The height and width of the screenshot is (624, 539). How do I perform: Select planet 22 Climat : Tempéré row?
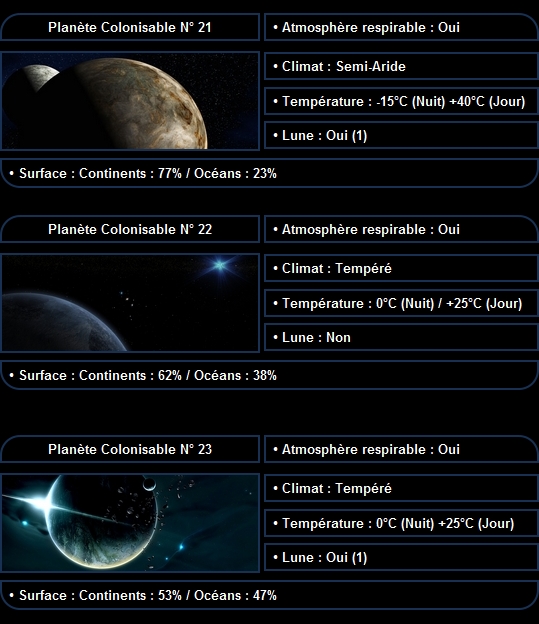pyautogui.click(x=401, y=268)
